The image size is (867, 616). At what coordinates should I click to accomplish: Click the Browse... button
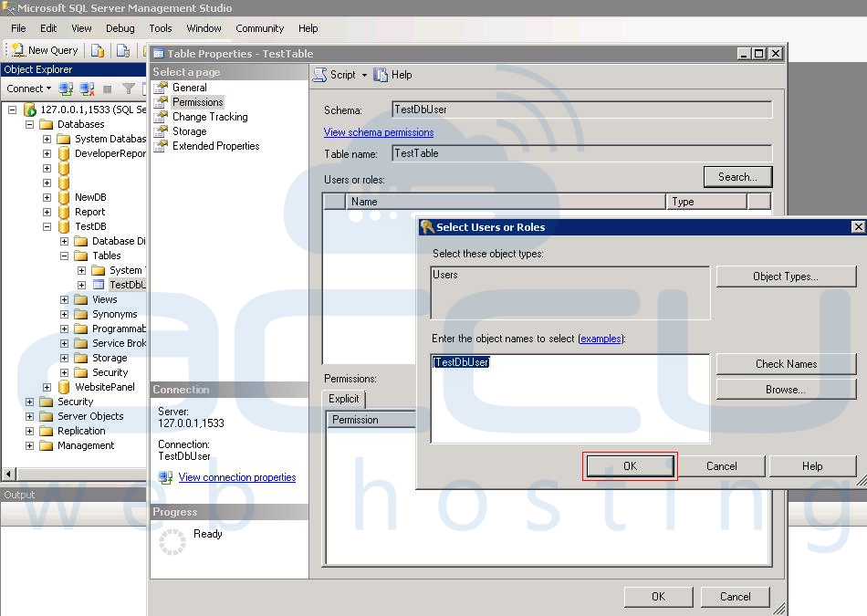786,390
